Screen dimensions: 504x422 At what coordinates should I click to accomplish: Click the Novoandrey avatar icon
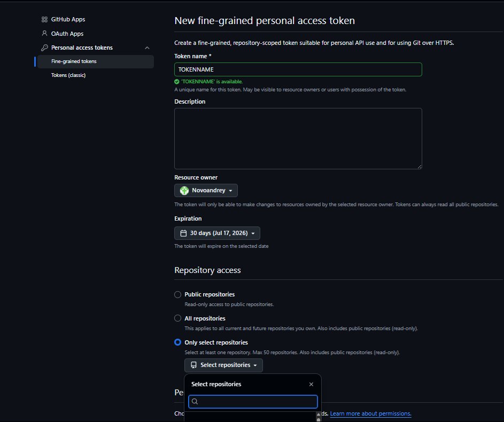tap(184, 191)
